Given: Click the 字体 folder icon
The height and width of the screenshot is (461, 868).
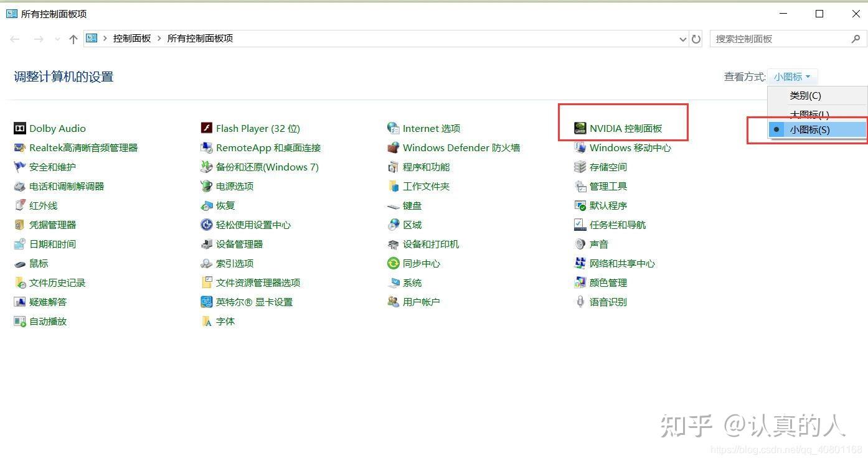Looking at the screenshot, I should (x=206, y=322).
